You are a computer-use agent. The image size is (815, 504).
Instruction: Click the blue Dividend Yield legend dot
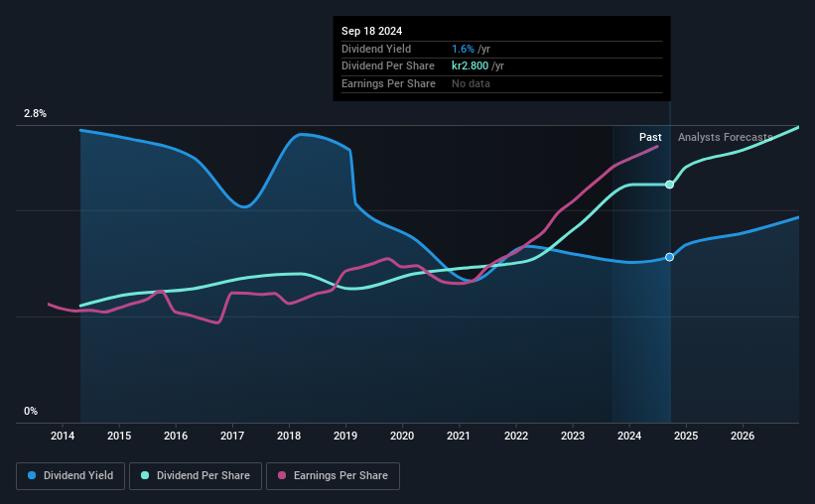point(32,475)
